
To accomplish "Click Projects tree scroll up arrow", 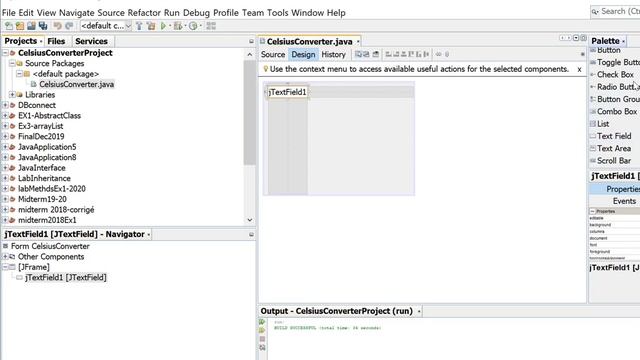I will point(250,54).
